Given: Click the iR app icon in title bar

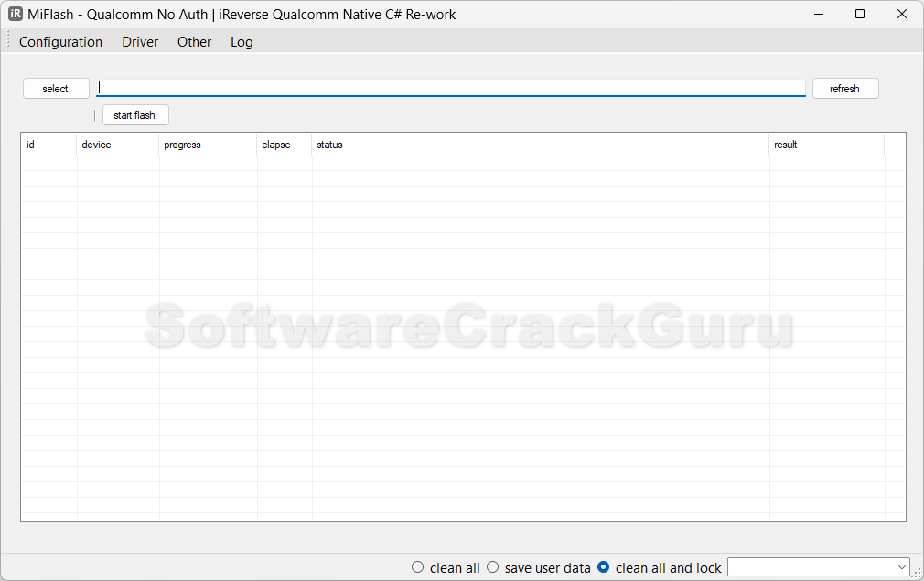Looking at the screenshot, I should pos(16,14).
